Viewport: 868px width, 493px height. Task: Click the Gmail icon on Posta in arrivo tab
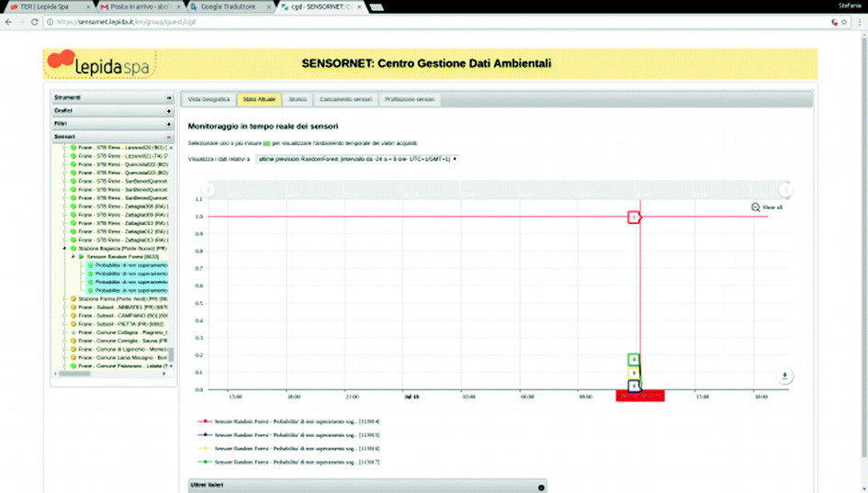coord(104,6)
